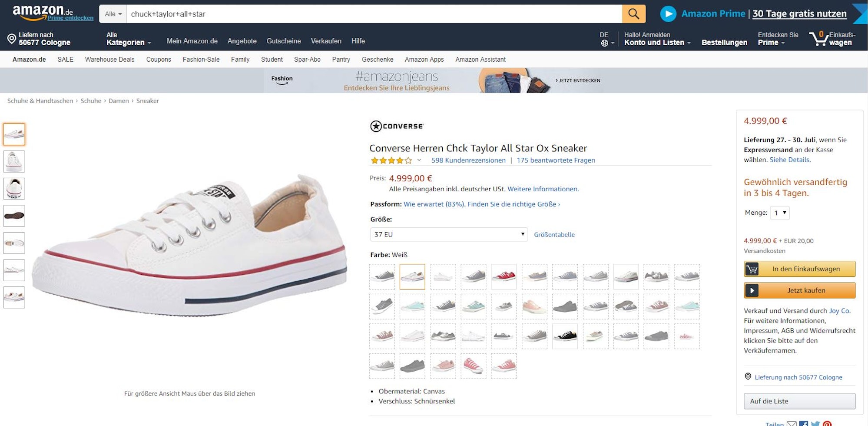868x426 pixels.
Task: Expand the Alle search category dropdown
Action: [x=113, y=14]
